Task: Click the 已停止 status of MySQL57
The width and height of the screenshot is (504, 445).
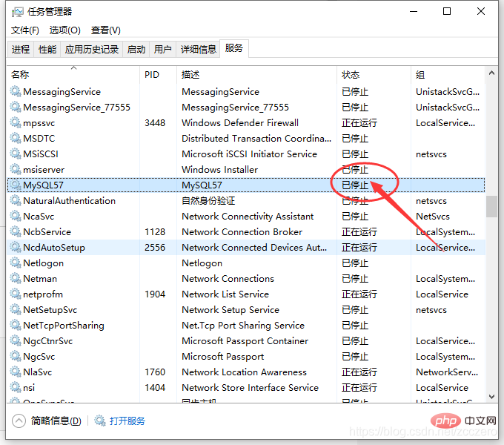Action: (355, 185)
